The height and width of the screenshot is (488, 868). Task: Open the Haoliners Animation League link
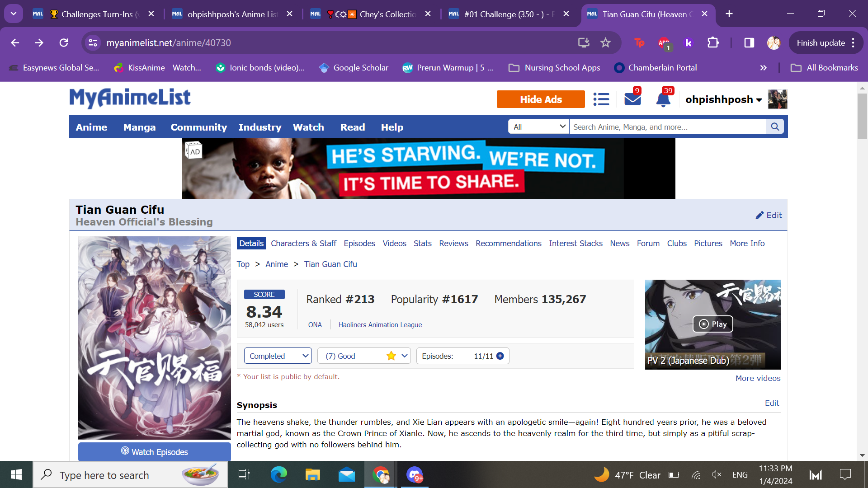tap(380, 325)
